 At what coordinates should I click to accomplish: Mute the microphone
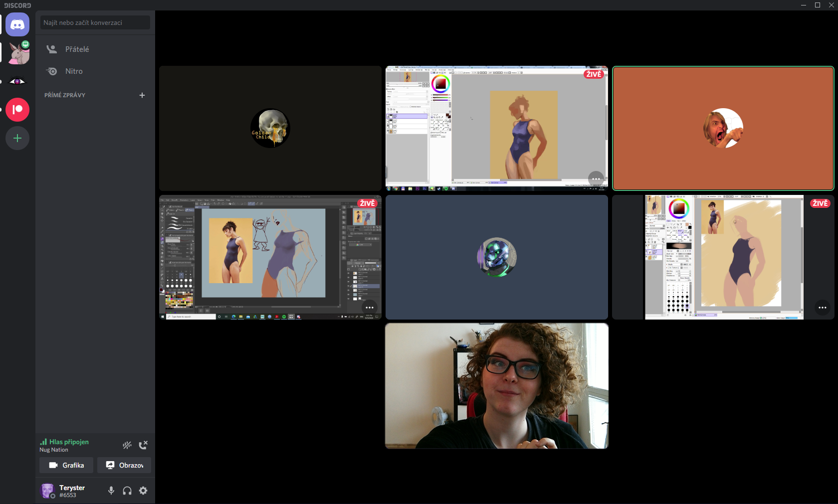(111, 491)
